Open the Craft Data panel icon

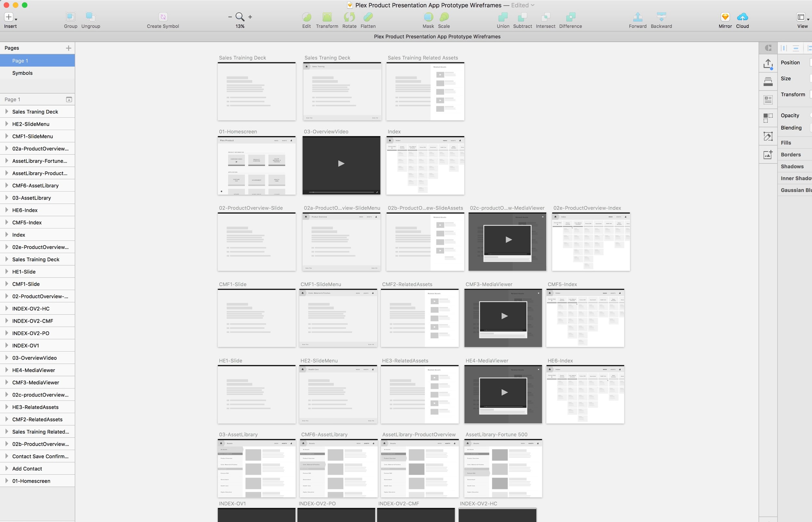click(x=768, y=100)
